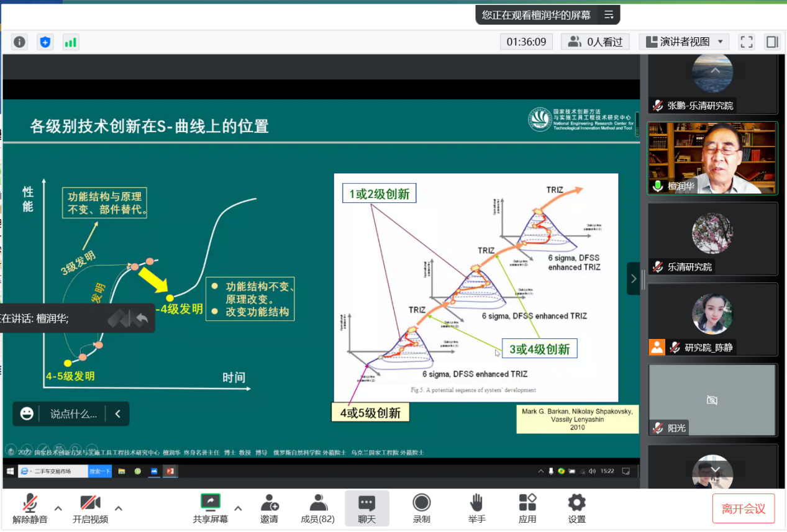The width and height of the screenshot is (787, 532).
Task: Expand audio options arrow beside 解除静音
Action: click(x=58, y=508)
